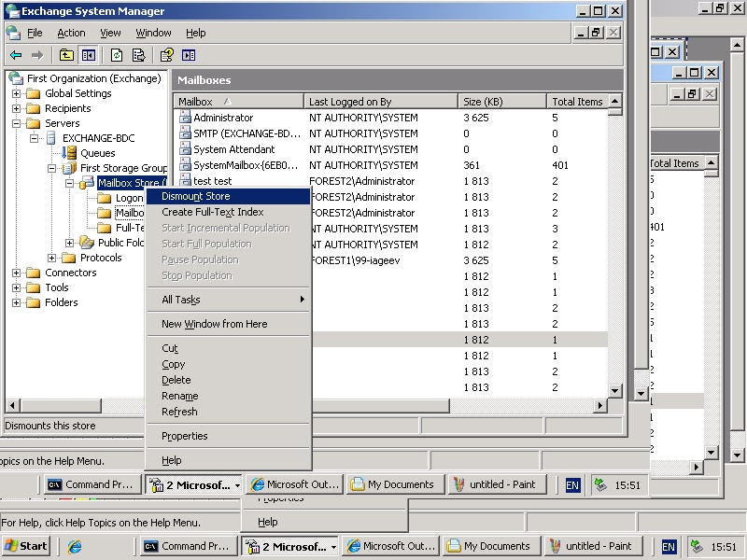Viewport: 747px width, 560px height.
Task: Click the test test mailbox row
Action: pos(213,181)
